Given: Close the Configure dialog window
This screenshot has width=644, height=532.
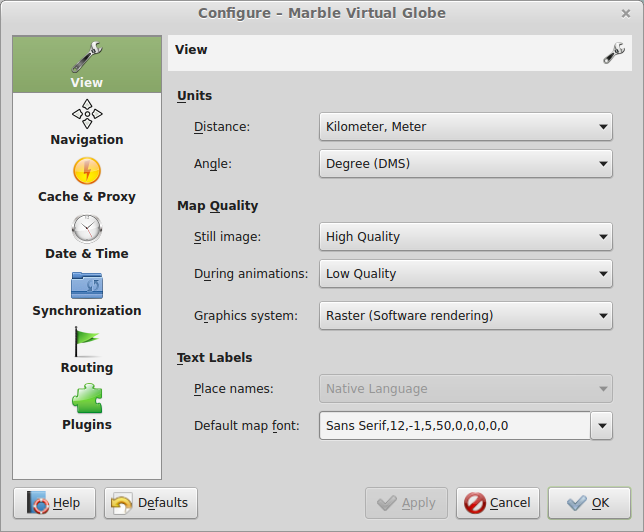Looking at the screenshot, I should [x=626, y=14].
